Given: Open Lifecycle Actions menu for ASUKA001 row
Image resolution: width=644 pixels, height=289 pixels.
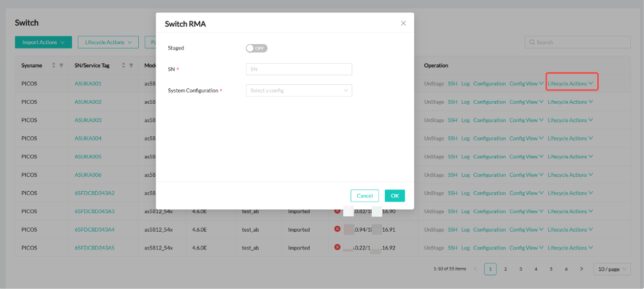Looking at the screenshot, I should coord(570,84).
